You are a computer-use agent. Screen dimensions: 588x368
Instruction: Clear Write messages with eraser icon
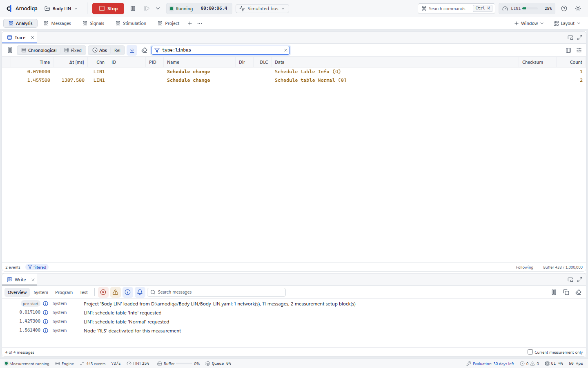coord(578,292)
